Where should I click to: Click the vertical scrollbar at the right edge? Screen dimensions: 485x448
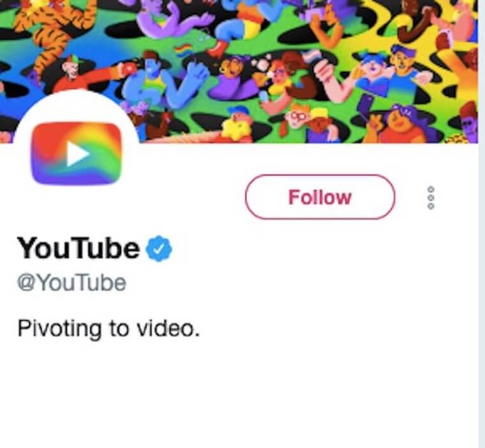click(x=481, y=255)
